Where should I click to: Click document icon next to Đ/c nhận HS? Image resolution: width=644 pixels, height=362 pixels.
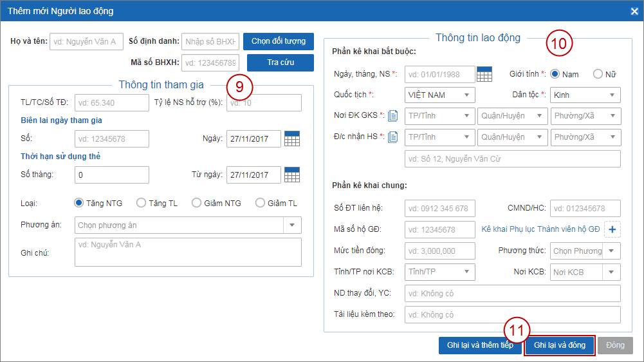pos(392,137)
